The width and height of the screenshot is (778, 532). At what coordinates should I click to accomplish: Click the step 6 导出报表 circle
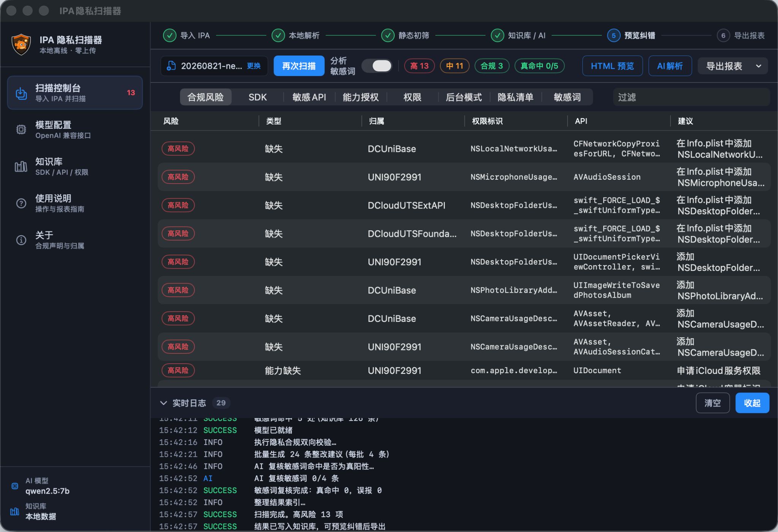pyautogui.click(x=723, y=35)
